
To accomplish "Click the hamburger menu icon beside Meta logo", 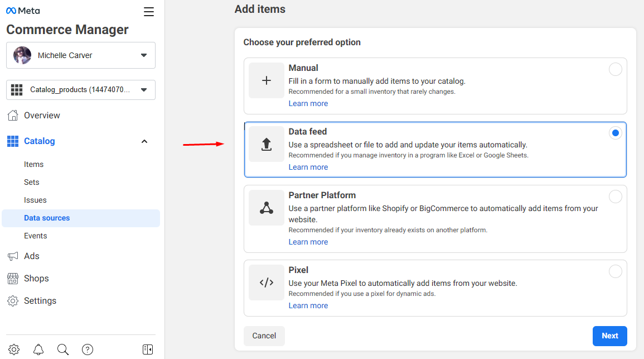I will pyautogui.click(x=148, y=12).
